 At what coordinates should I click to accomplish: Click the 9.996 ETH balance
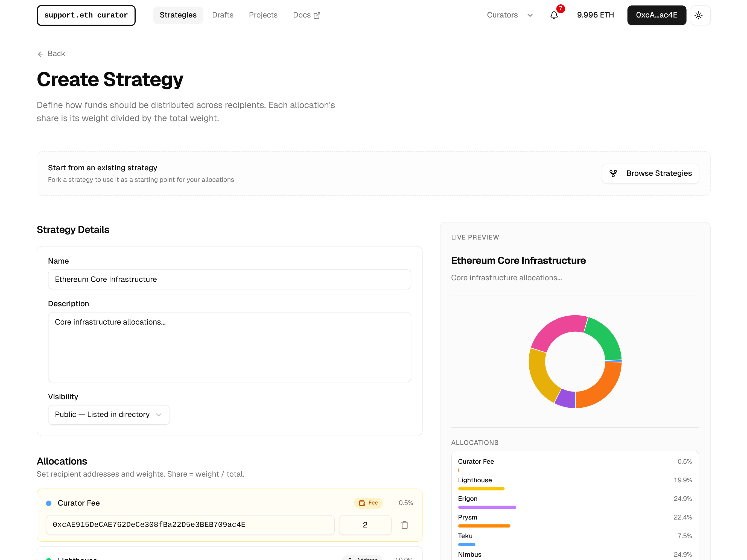pyautogui.click(x=595, y=15)
